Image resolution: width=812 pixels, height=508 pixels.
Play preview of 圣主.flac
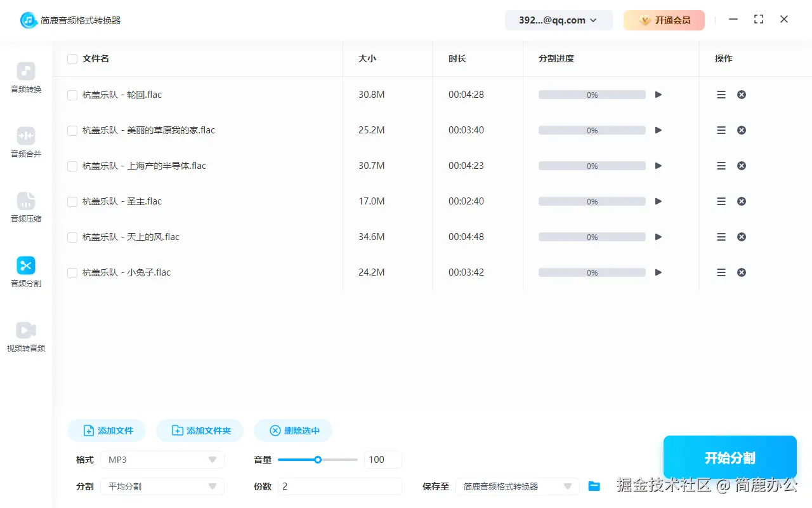(x=658, y=201)
